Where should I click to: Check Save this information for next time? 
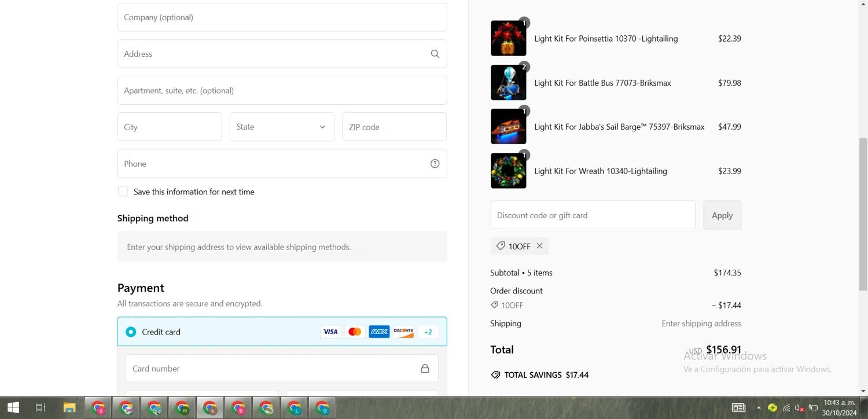(x=123, y=192)
